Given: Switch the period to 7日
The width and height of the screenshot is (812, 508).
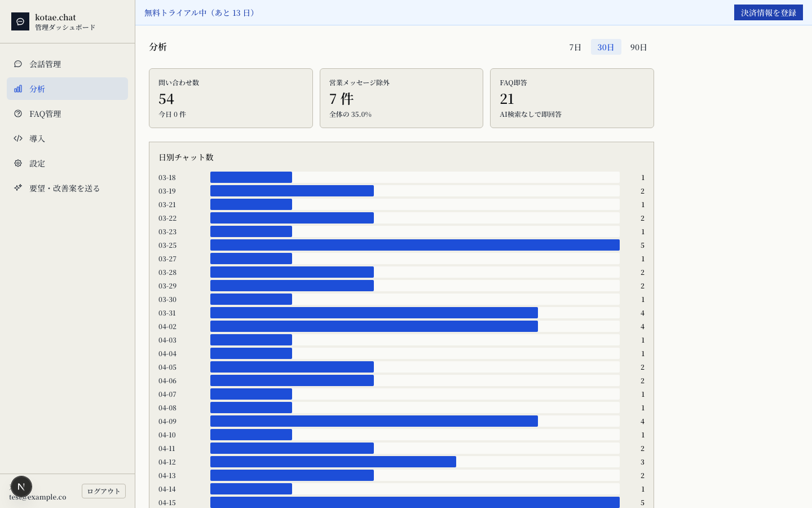Looking at the screenshot, I should [575, 47].
